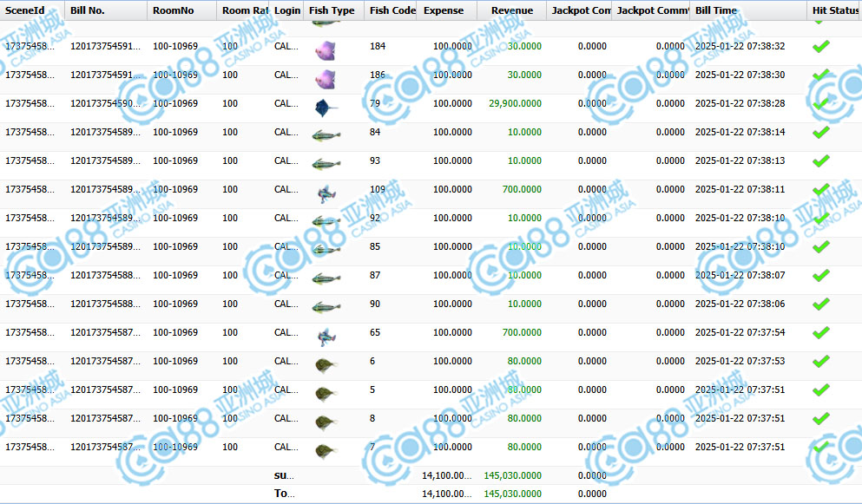Click the 'su...' subtotal row label

coord(284,475)
